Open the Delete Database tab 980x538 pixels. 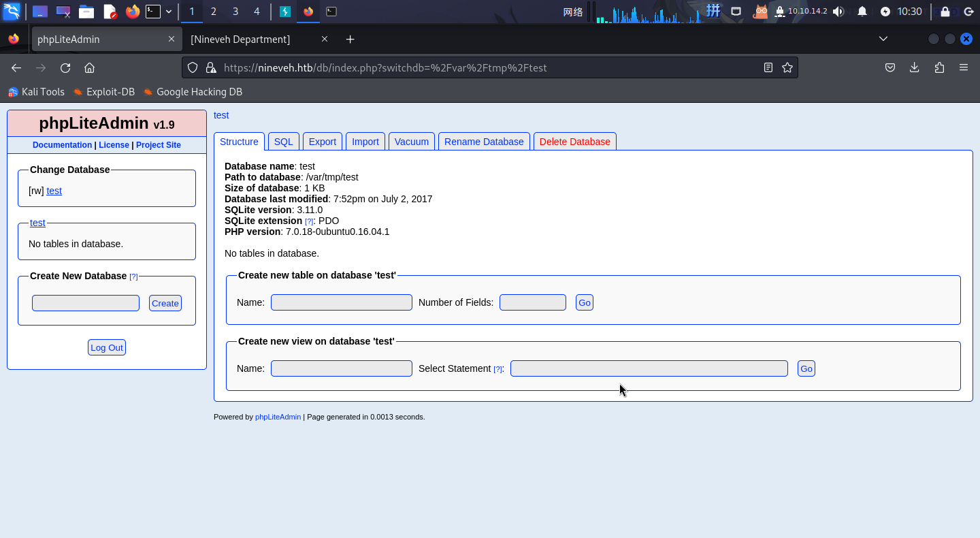575,142
